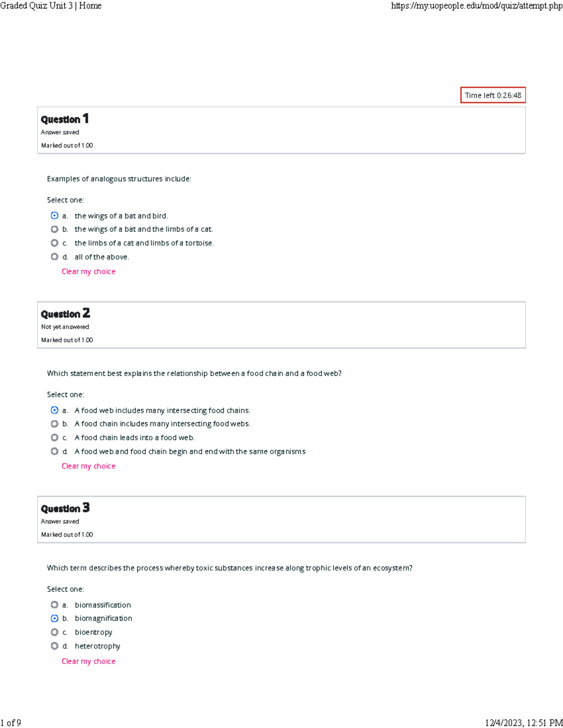Image resolution: width=563 pixels, height=728 pixels.
Task: Choose 'wings of a bat and limbs of a cat'
Action: [x=54, y=229]
